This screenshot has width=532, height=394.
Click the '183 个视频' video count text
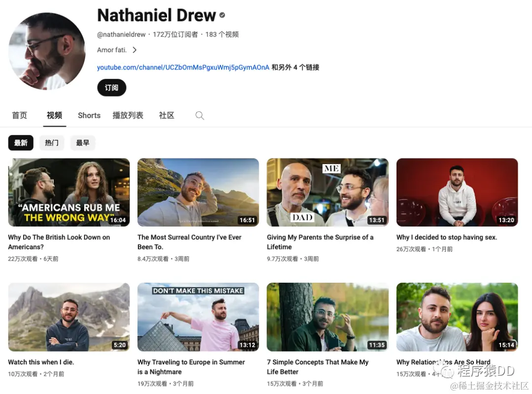pos(222,34)
